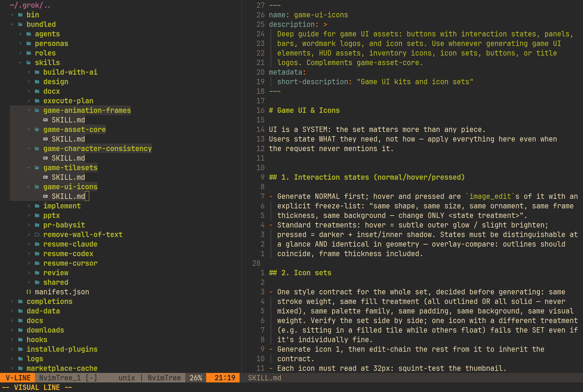Collapse the game-animation-frames folder arrow
The width and height of the screenshot is (583, 392).
click(29, 110)
